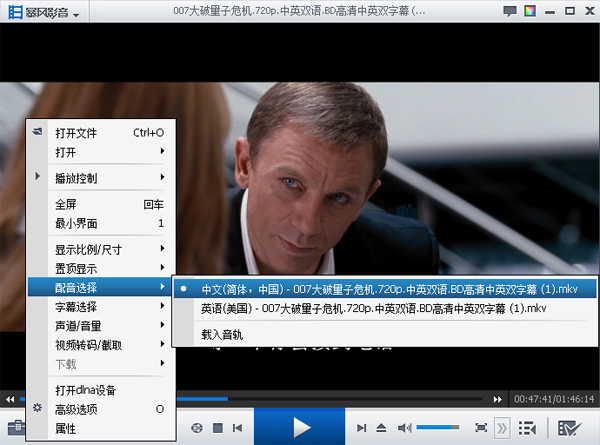The height and width of the screenshot is (445, 600).
Task: Click the big Play button
Action: 300,427
